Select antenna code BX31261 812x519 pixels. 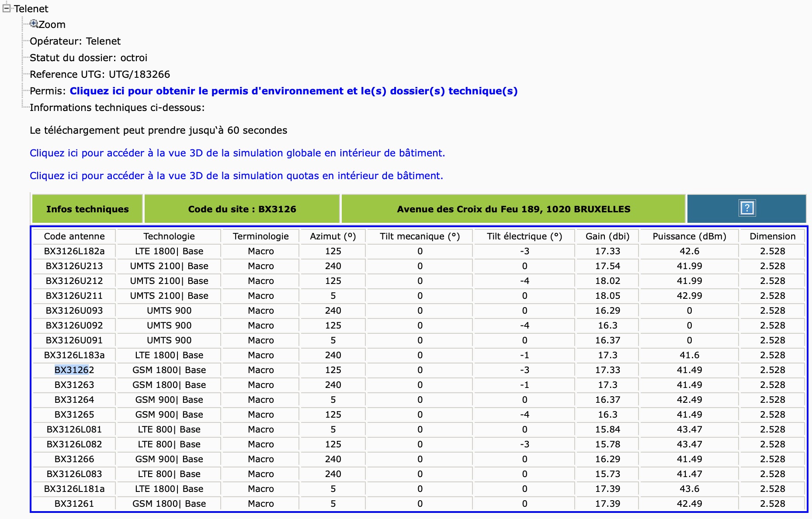(74, 504)
